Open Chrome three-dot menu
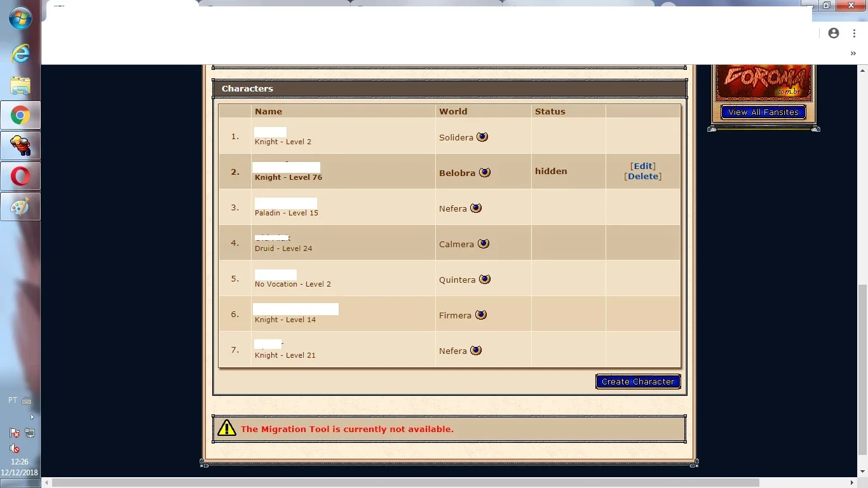Viewport: 868px width, 488px height. click(854, 33)
